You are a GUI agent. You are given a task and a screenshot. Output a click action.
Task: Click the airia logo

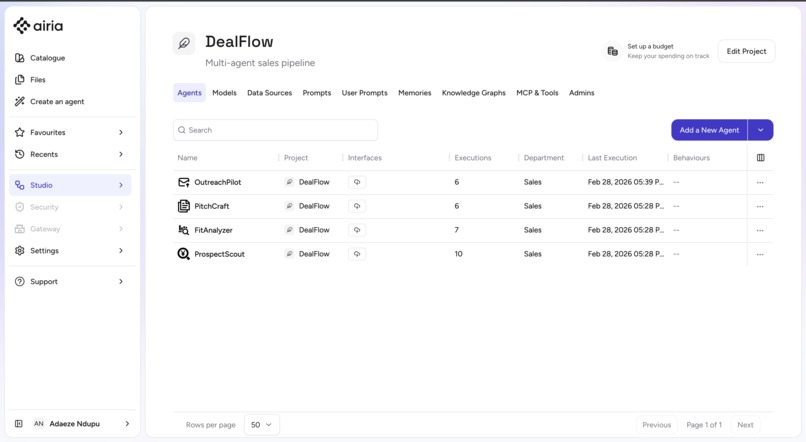[38, 25]
